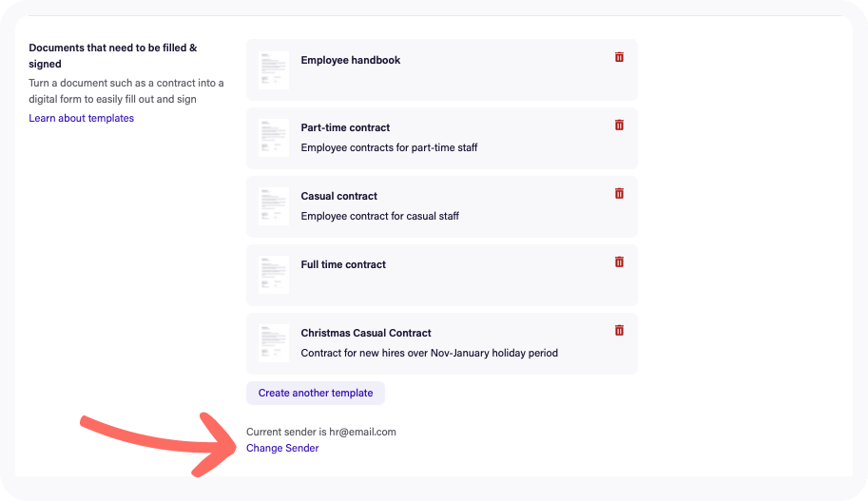The image size is (868, 502).
Task: Click the Nov-January holiday period description
Action: point(430,353)
